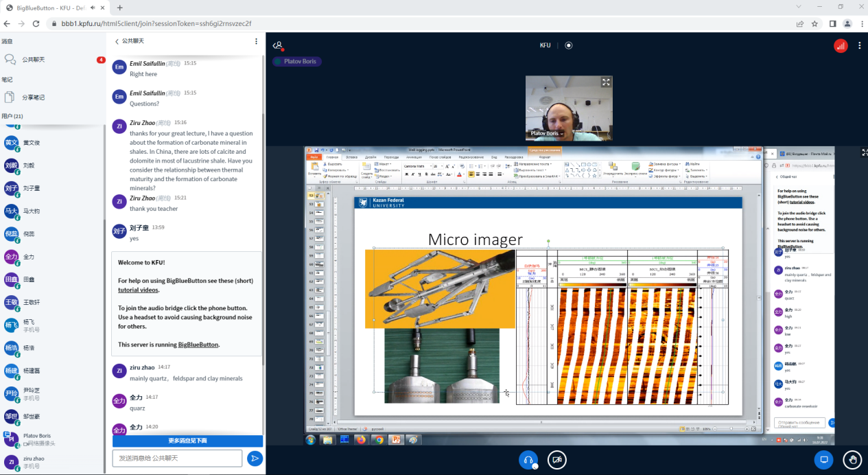Toggle the share webcam button

point(557,459)
